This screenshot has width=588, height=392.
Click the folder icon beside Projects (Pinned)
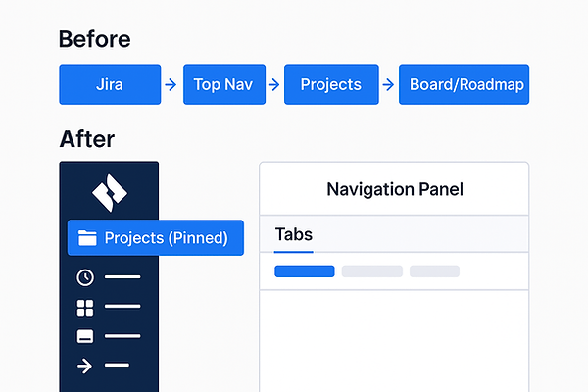click(87, 238)
